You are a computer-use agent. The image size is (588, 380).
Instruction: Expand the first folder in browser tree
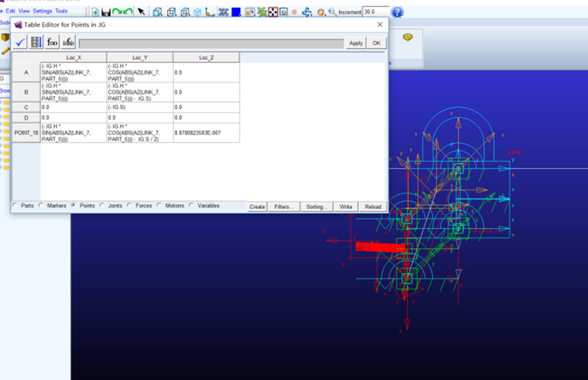[x=6, y=102]
